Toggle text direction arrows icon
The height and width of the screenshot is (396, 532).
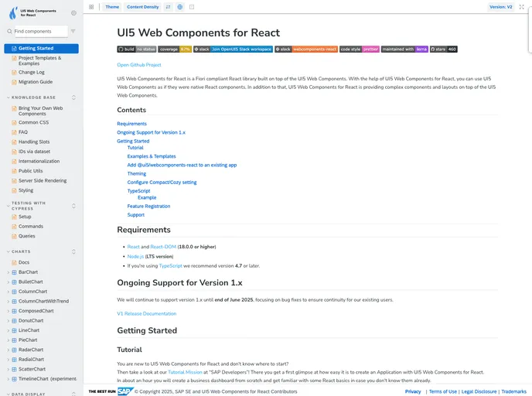[170, 7]
